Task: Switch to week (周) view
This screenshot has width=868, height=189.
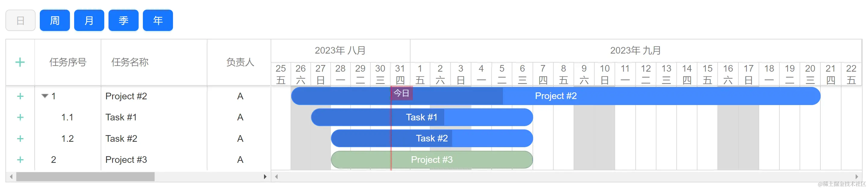Action: tap(55, 20)
